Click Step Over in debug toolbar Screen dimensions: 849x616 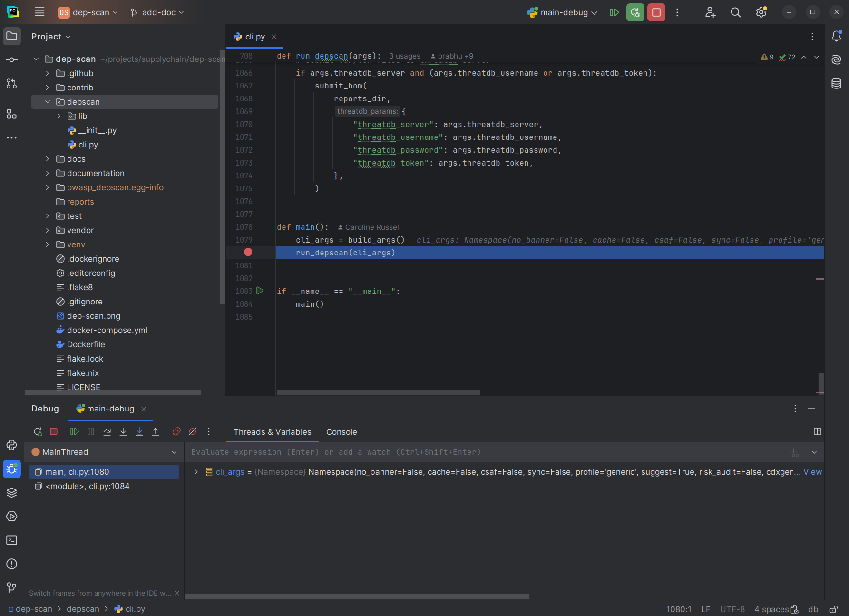(x=107, y=432)
